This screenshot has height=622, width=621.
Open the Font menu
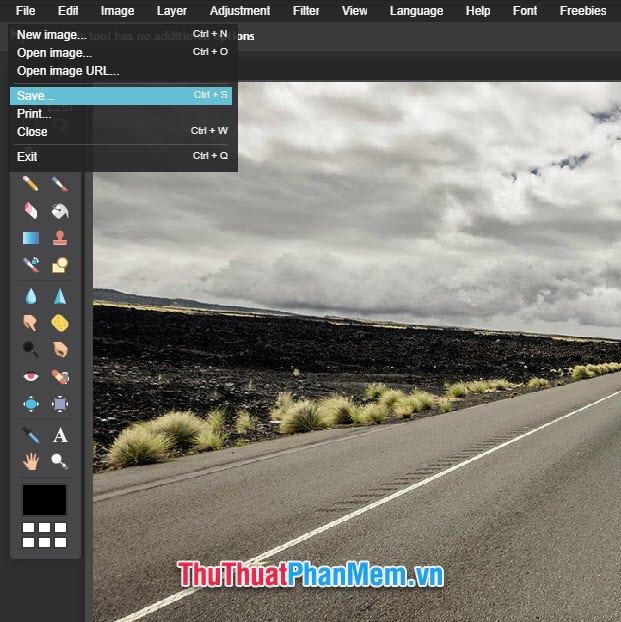525,11
